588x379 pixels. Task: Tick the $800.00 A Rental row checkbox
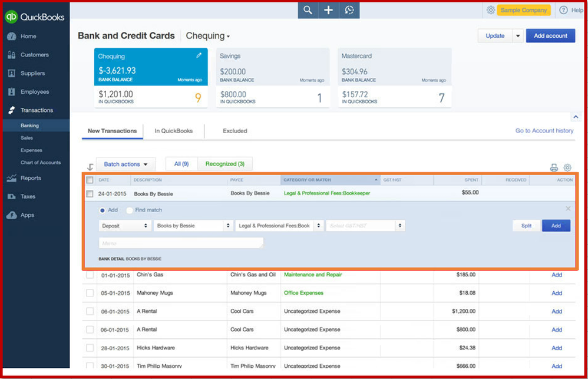90,329
